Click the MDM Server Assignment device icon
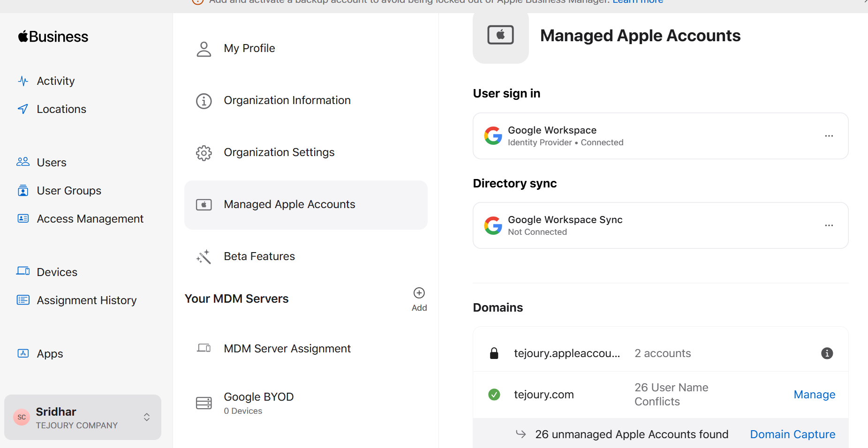The height and width of the screenshot is (448, 868). pyautogui.click(x=204, y=348)
